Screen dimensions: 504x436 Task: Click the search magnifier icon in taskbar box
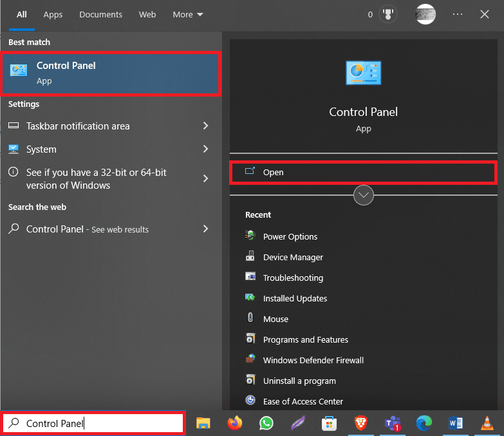(14, 423)
